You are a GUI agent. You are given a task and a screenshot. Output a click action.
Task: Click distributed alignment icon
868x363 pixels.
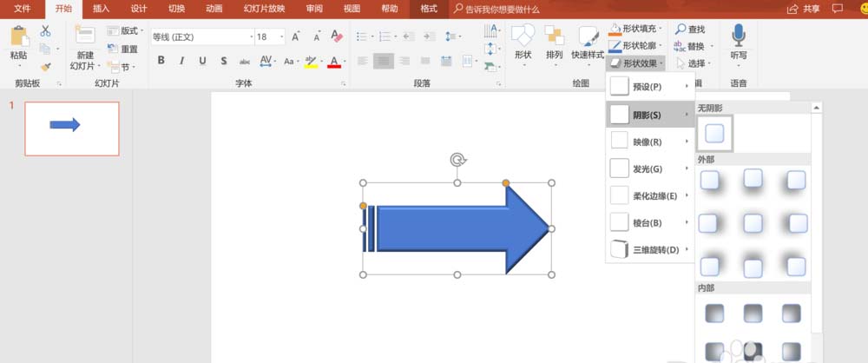pos(446,61)
